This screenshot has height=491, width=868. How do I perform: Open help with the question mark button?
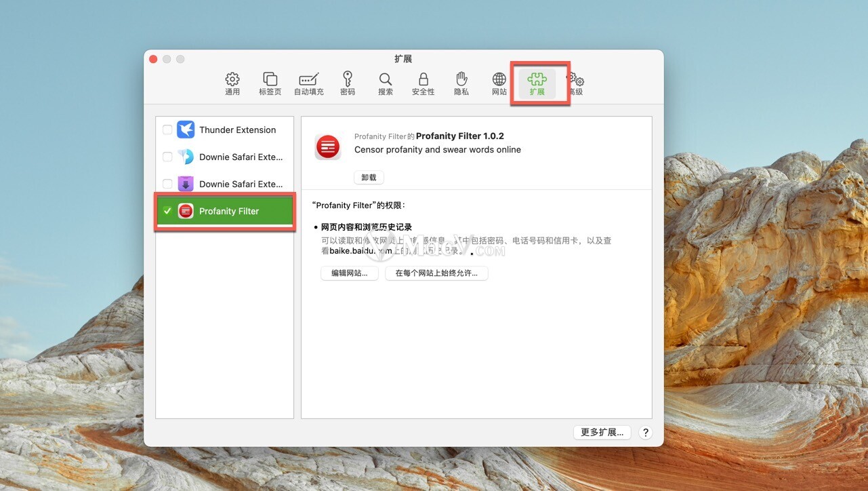tap(645, 433)
